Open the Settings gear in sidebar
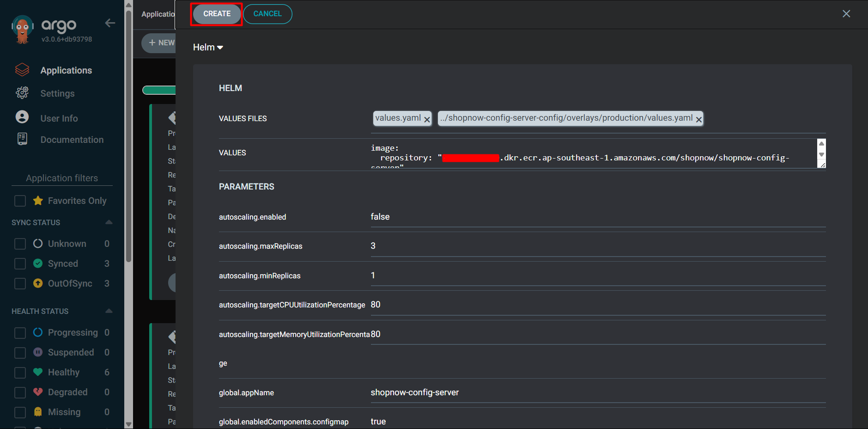 pos(22,93)
